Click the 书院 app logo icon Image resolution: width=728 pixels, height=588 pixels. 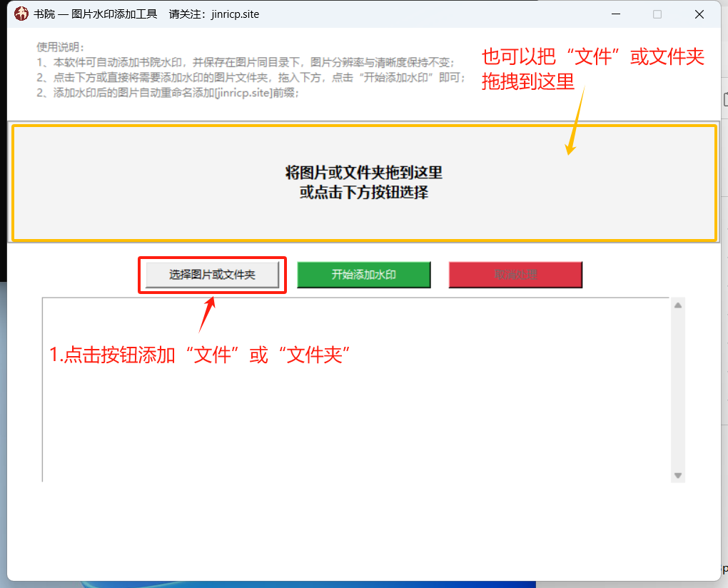coord(20,14)
